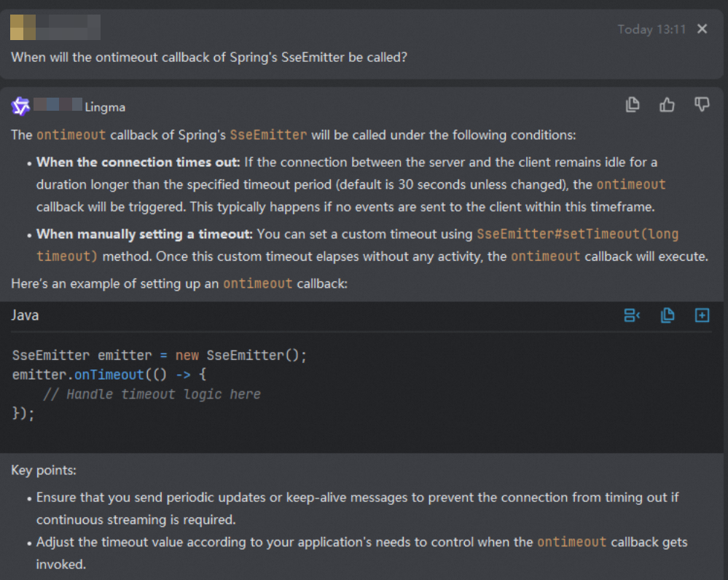Screen dimensions: 728x580
Task: Click the orange SseEmitter inline code
Action: [x=268, y=135]
